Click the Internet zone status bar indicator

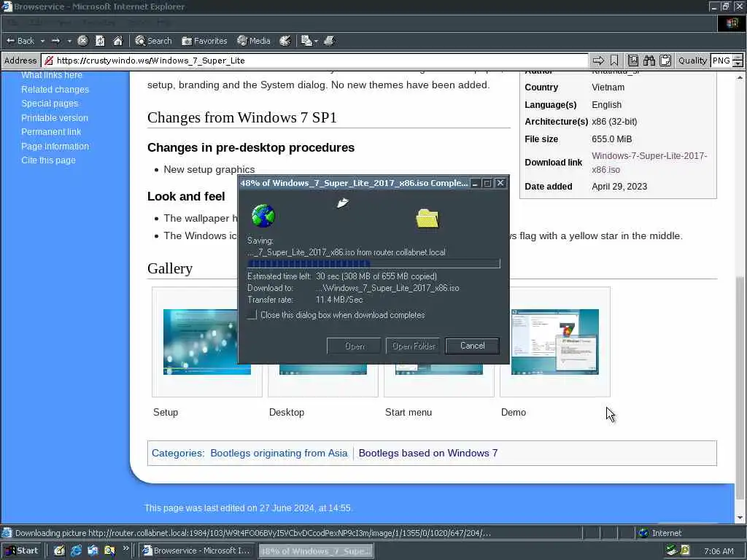[x=660, y=533]
